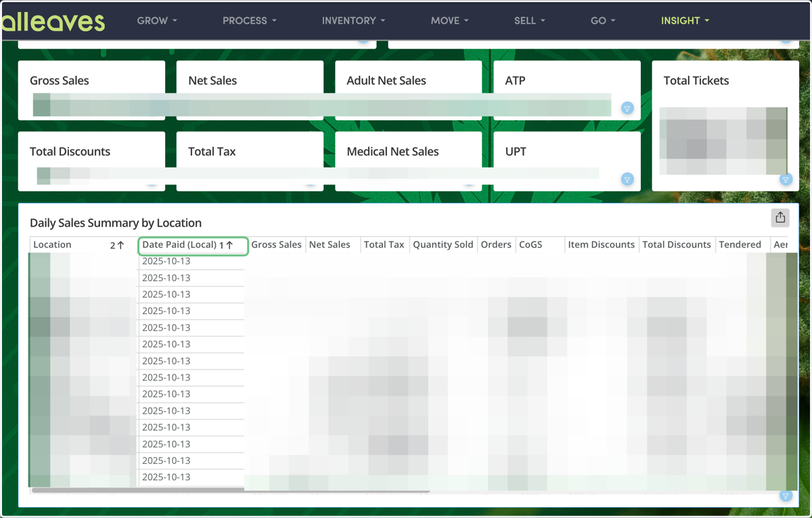The width and height of the screenshot is (812, 518).
Task: Sort by Gross Sales column header
Action: pos(277,245)
